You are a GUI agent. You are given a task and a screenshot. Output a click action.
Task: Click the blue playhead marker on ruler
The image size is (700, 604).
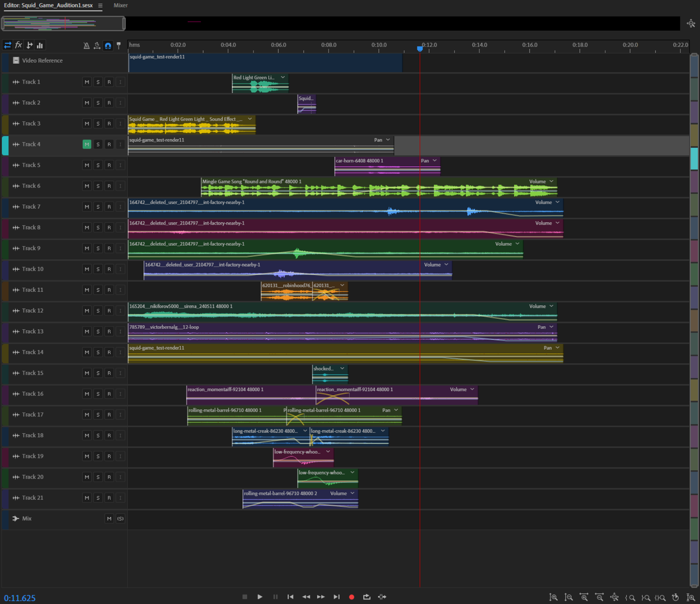pyautogui.click(x=420, y=48)
